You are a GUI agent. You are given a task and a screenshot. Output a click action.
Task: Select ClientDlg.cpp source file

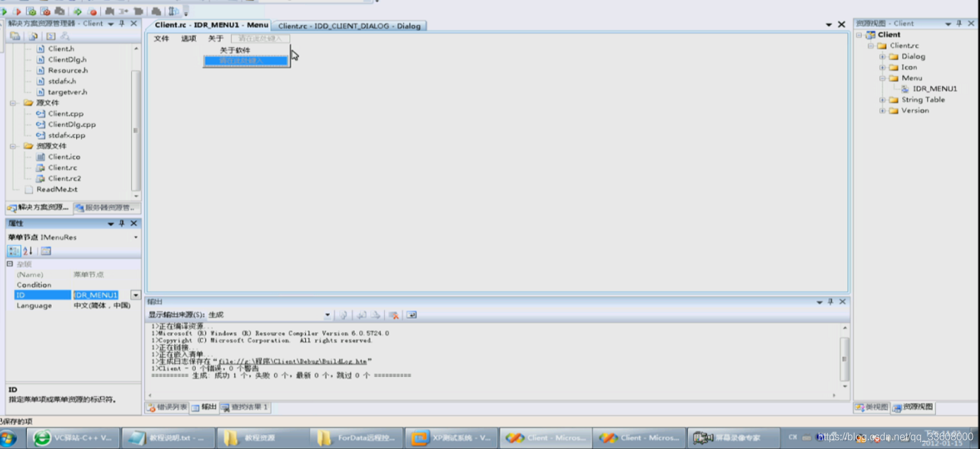71,125
